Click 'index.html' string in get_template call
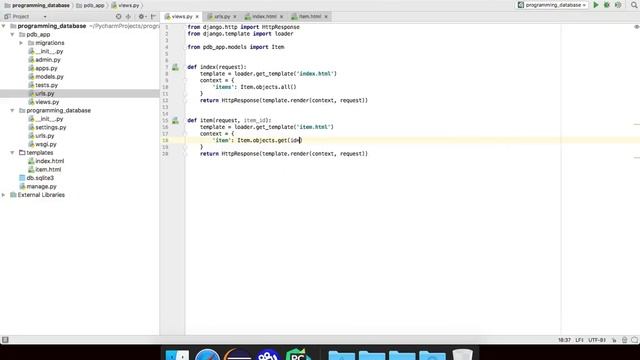 (316, 74)
